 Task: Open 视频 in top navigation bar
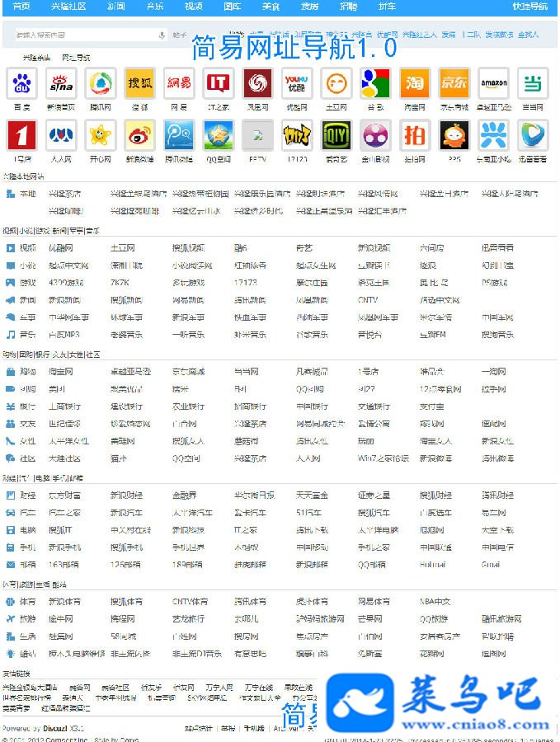(194, 6)
